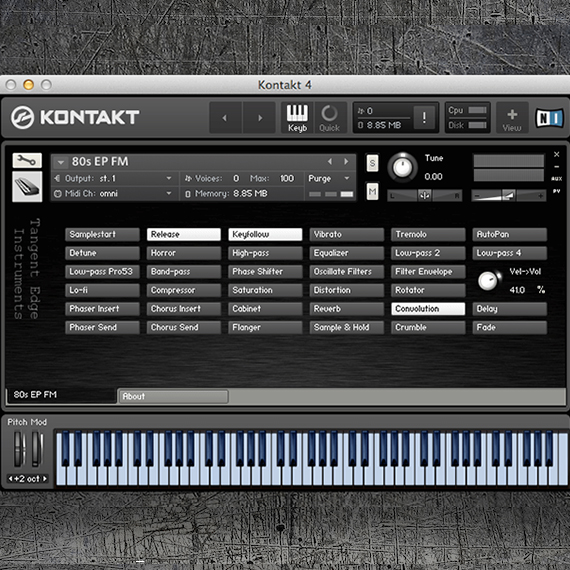Enable the Filter Envelope
Viewport: 570px width, 570px height.
(428, 272)
